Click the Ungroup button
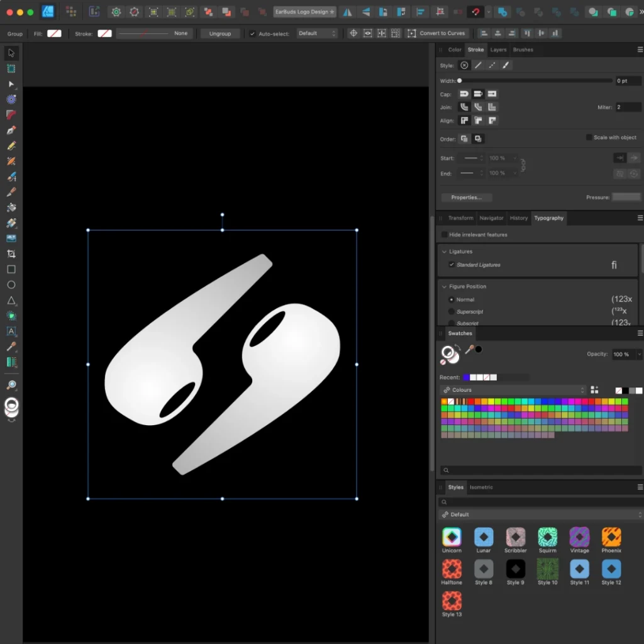The height and width of the screenshot is (644, 644). pyautogui.click(x=219, y=33)
